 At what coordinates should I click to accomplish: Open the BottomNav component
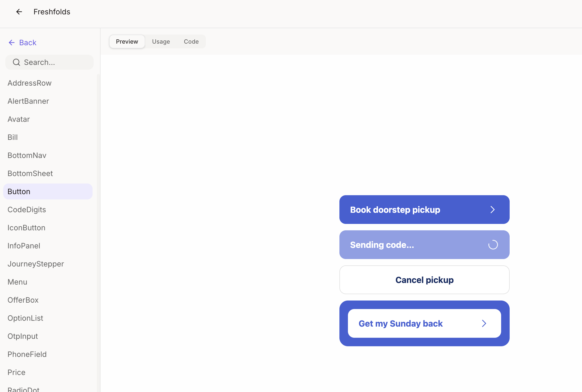point(48,155)
